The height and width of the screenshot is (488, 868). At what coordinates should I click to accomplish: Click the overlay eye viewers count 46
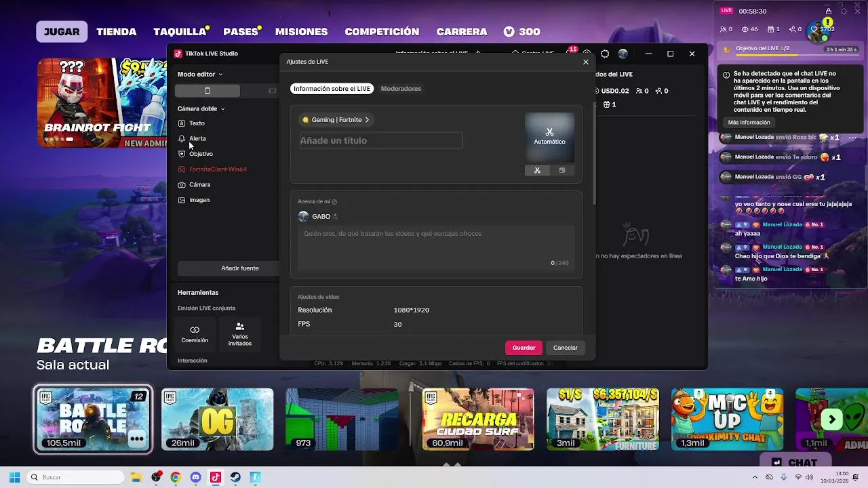pos(750,30)
